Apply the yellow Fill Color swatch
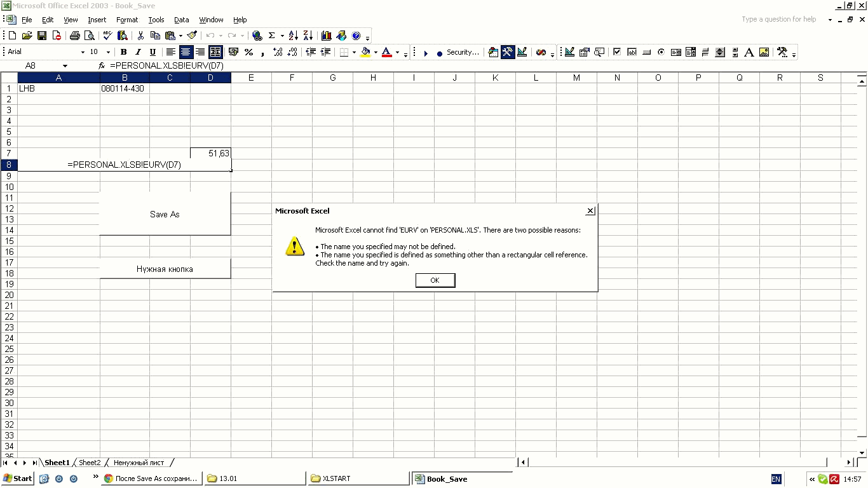Viewport: 868px width, 488px height. point(365,52)
